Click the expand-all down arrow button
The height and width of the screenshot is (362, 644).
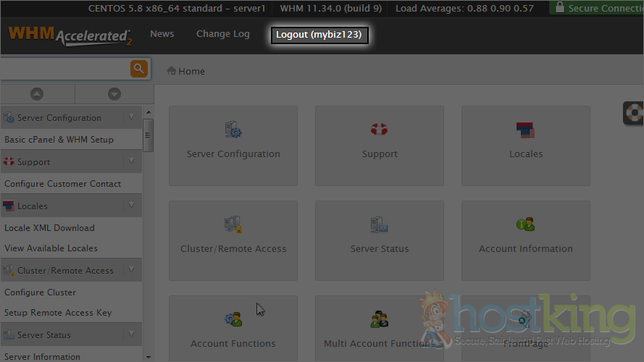pos(114,94)
